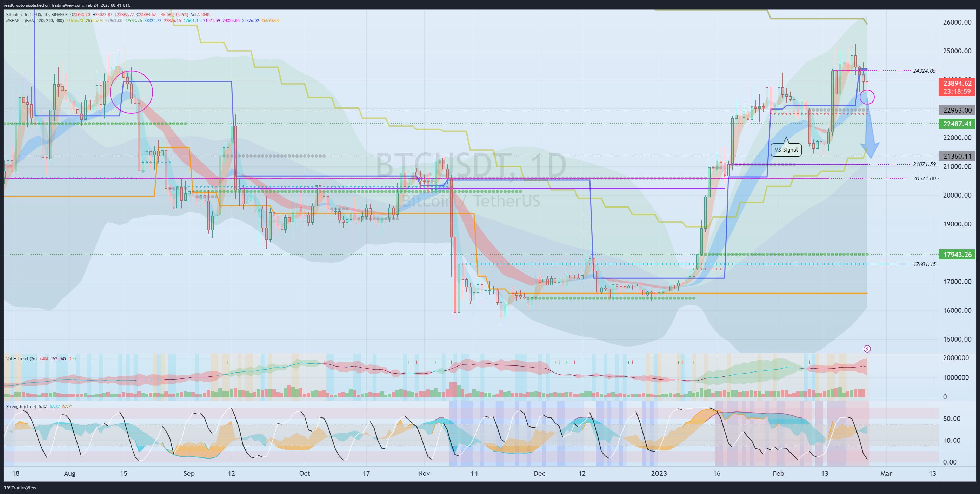Click the yellow 21616.73 MRHAB-T value
The height and width of the screenshot is (494, 980).
tap(75, 21)
